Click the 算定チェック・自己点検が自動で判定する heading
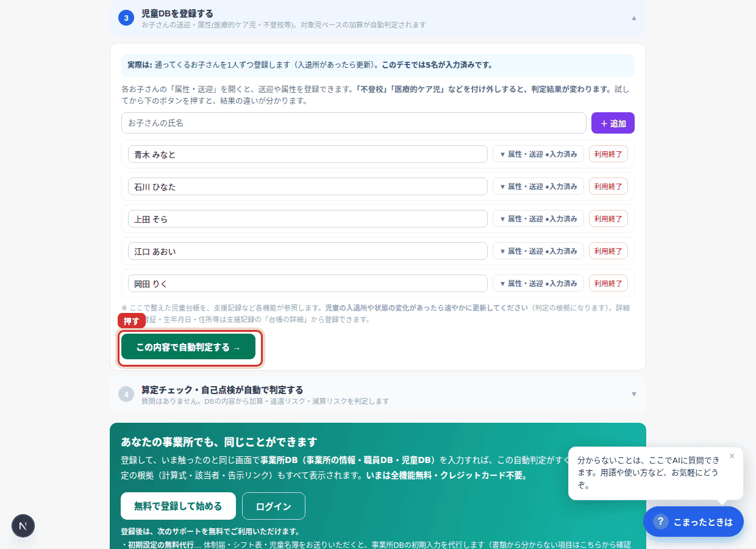This screenshot has width=756, height=549. (223, 389)
